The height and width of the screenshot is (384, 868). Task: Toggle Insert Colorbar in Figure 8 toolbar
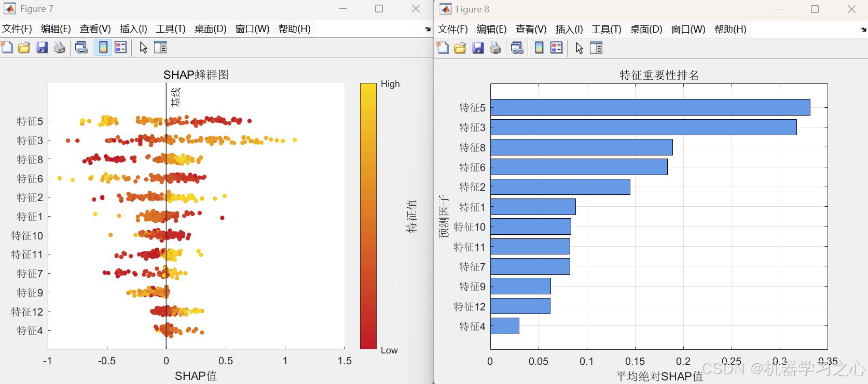(539, 48)
